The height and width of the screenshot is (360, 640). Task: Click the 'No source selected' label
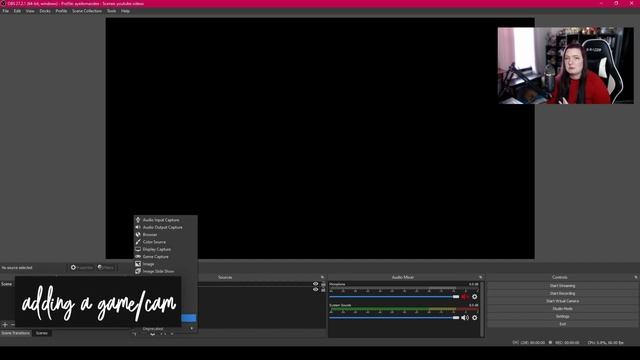[17, 268]
